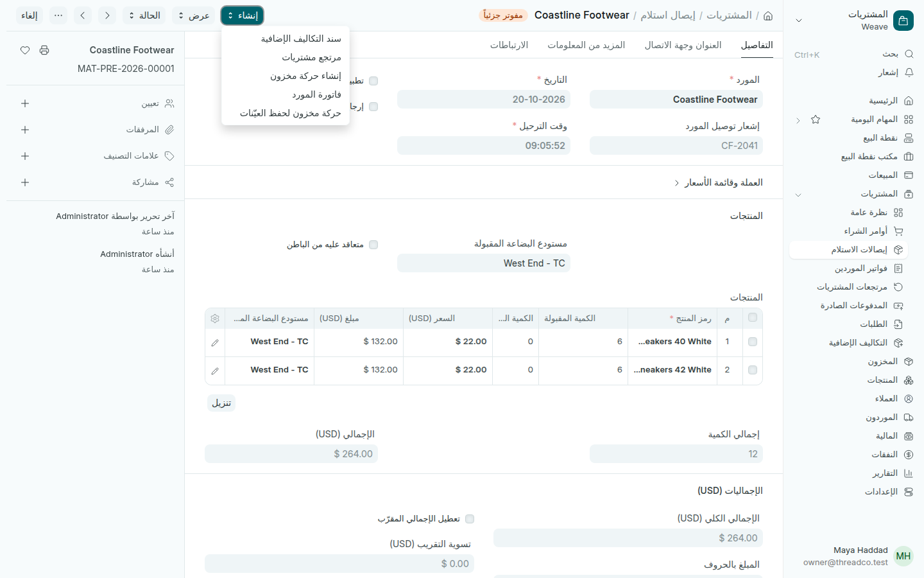The image size is (924, 578).
Task: Click the home icon in the breadcrumb
Action: pos(768,15)
